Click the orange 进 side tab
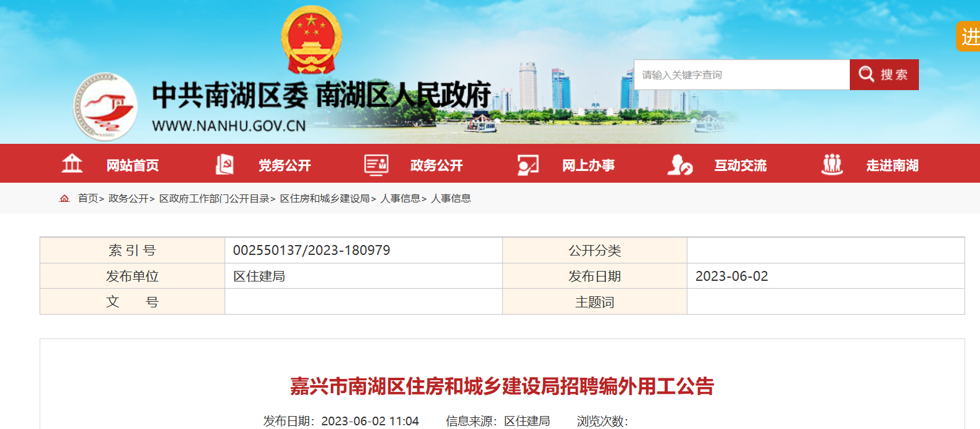 tap(969, 36)
